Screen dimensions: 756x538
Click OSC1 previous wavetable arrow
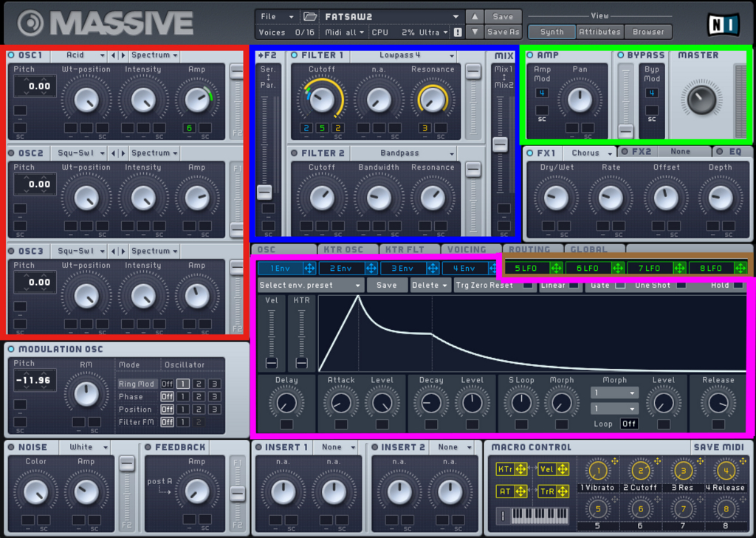click(x=113, y=55)
